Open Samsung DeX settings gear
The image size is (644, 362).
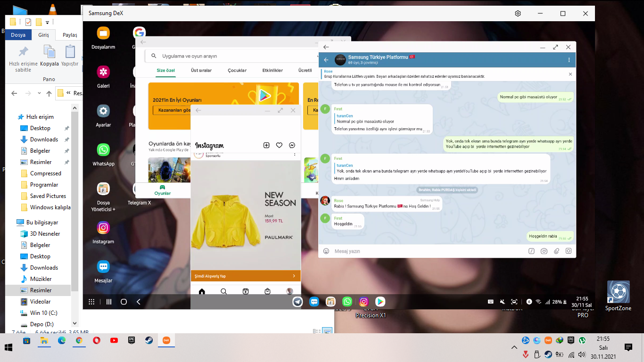tap(518, 14)
